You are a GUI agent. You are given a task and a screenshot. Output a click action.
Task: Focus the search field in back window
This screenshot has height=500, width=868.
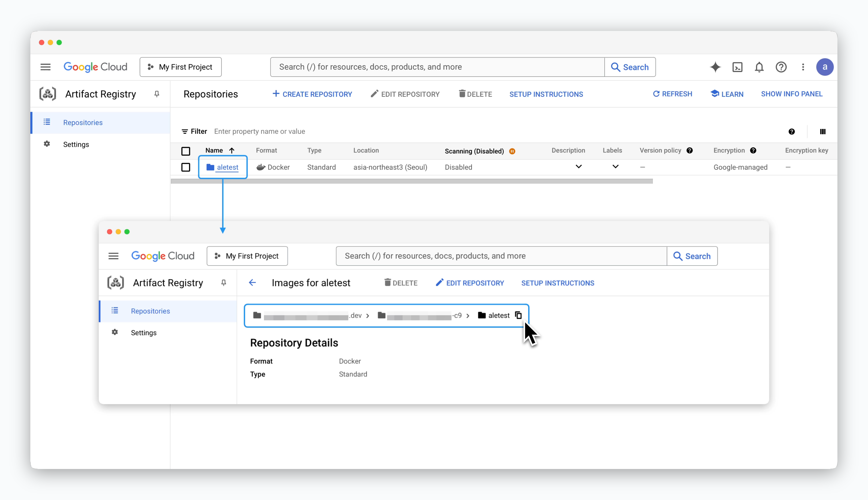point(437,67)
